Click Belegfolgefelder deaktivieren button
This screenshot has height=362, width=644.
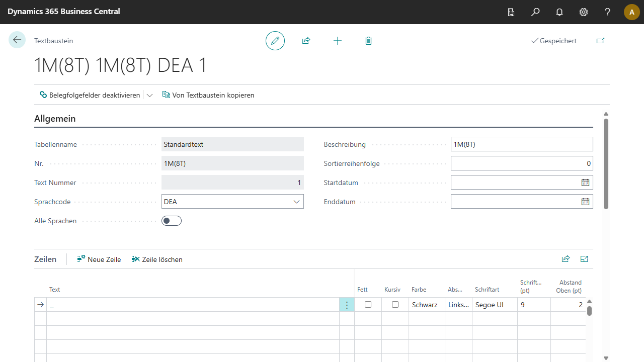pos(90,95)
